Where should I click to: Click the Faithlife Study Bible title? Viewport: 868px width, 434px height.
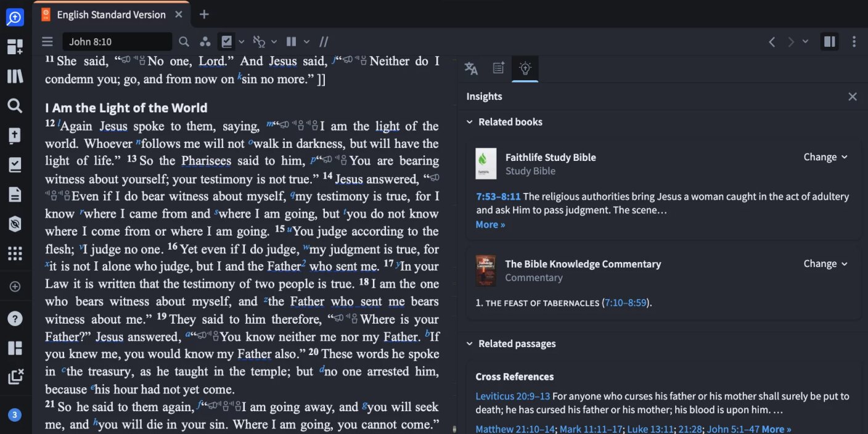click(551, 157)
